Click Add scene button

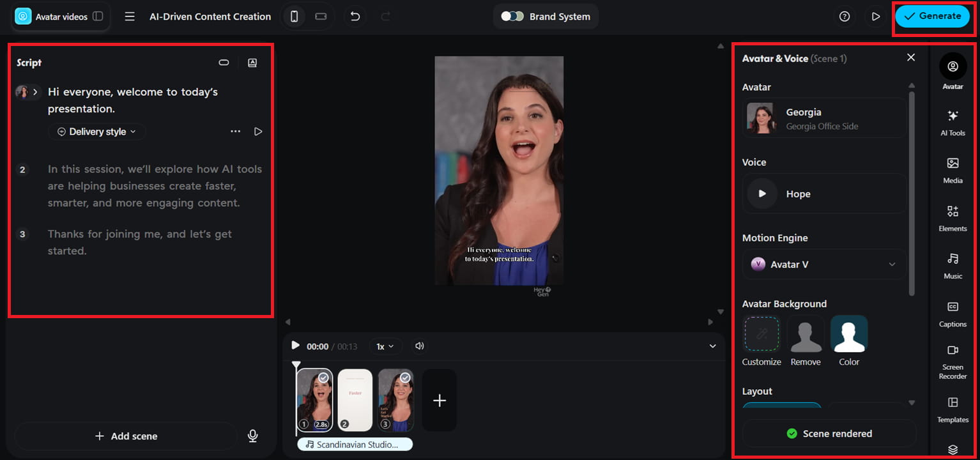(126, 436)
